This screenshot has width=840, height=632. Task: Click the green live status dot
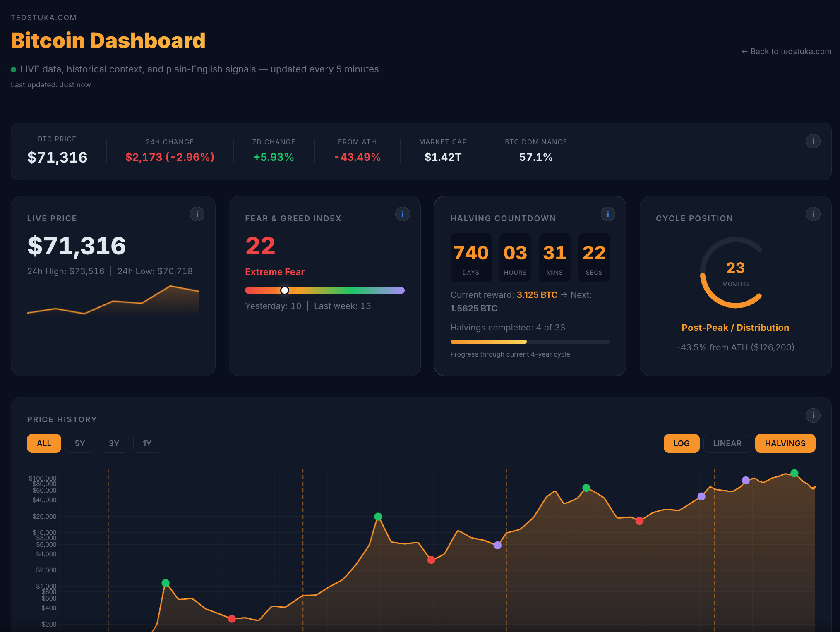pyautogui.click(x=13, y=69)
